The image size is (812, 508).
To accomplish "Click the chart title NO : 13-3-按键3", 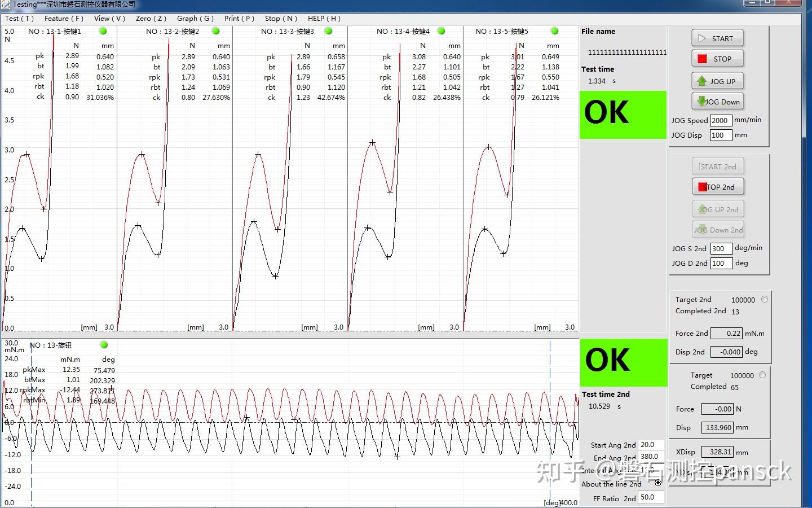I will coord(288,32).
